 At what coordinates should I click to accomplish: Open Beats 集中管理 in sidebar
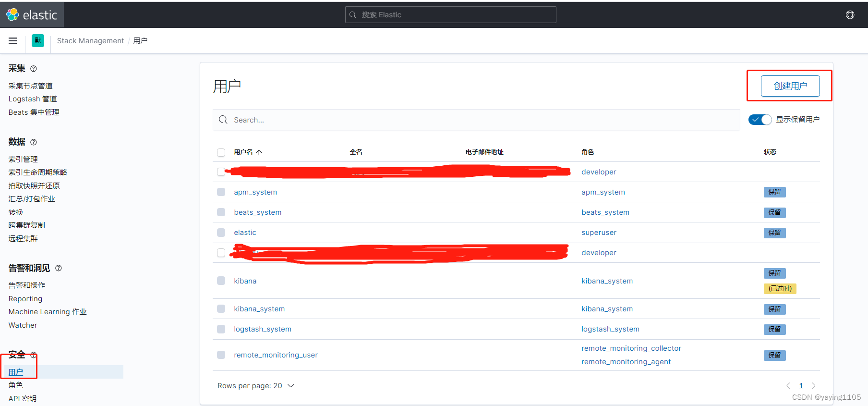pyautogui.click(x=34, y=112)
